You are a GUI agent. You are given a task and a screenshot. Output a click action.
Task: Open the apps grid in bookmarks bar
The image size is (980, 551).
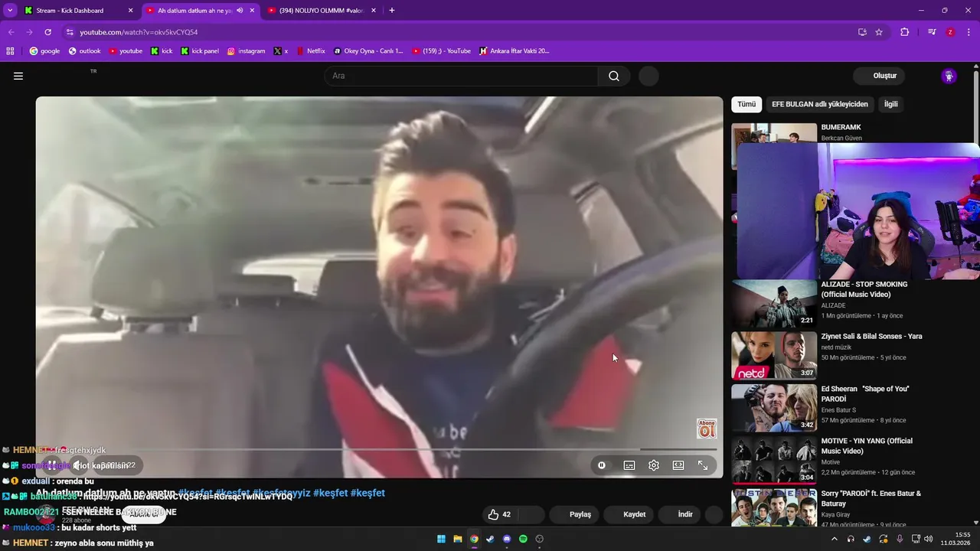(10, 51)
